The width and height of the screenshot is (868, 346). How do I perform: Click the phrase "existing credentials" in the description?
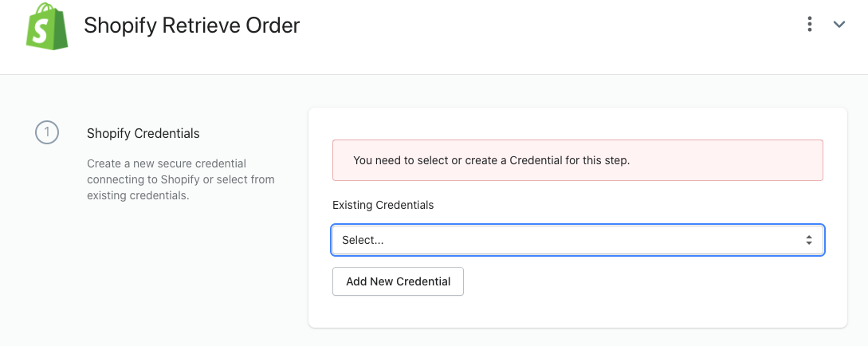(138, 195)
